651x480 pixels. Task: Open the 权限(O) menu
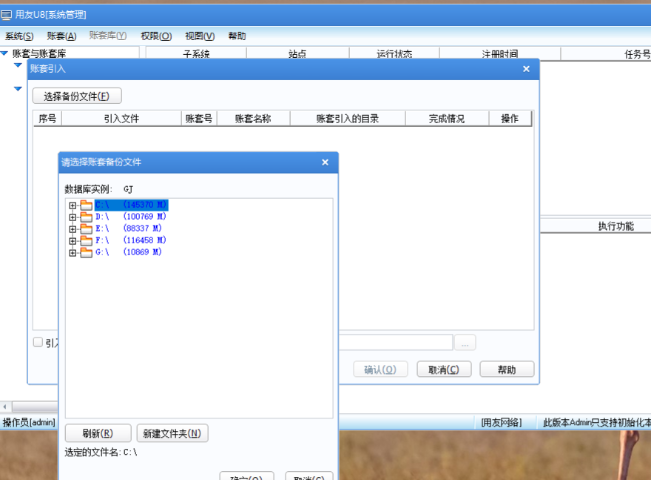click(156, 36)
